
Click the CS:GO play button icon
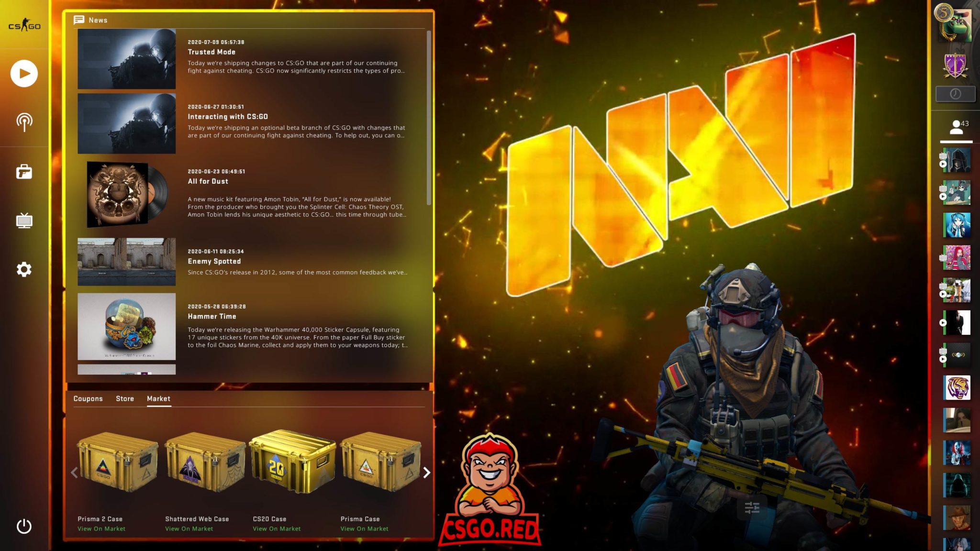[x=23, y=73]
